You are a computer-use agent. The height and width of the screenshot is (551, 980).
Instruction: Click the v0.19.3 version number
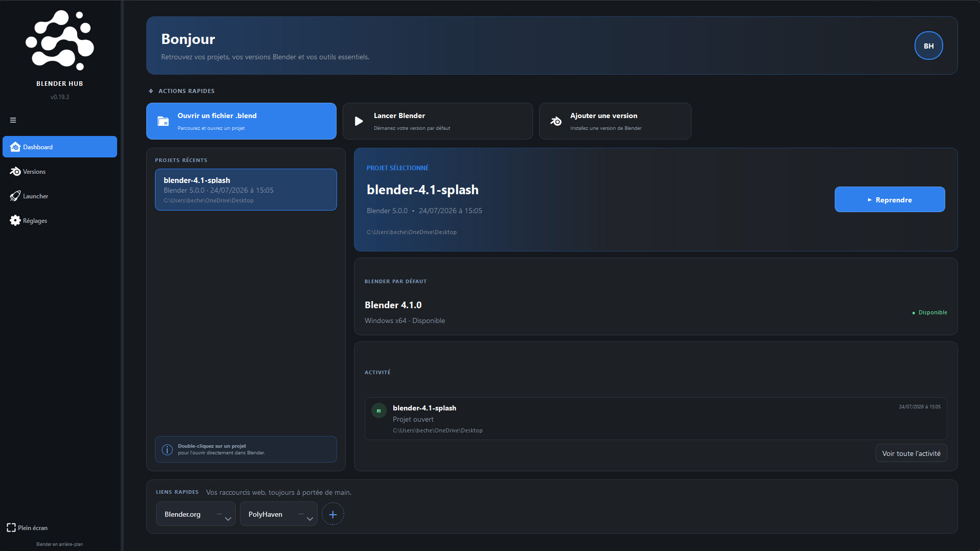pos(60,97)
